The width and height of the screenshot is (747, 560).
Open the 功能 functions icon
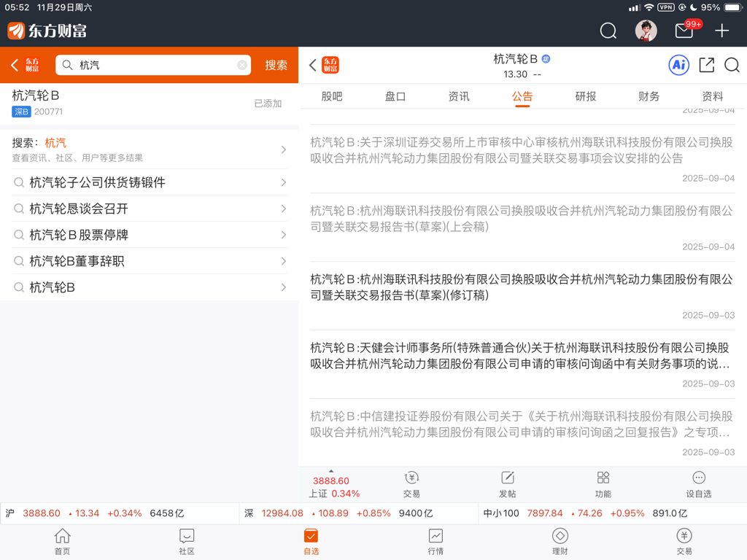[x=603, y=484]
